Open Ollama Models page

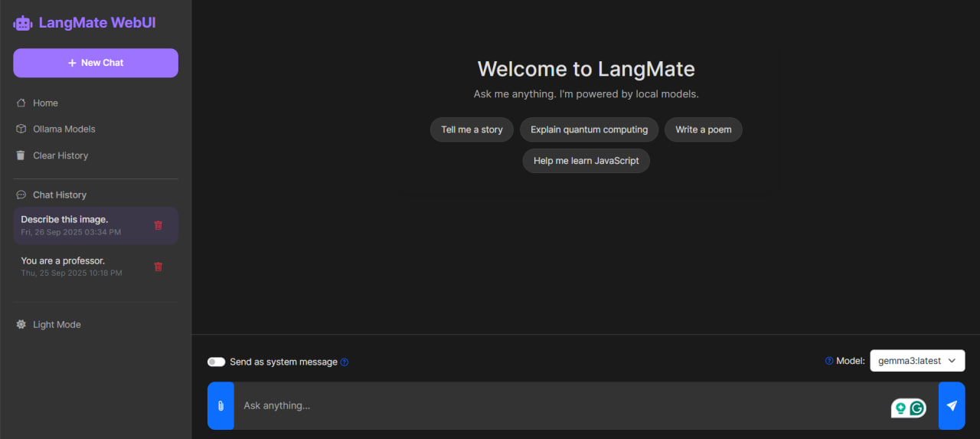click(x=64, y=129)
